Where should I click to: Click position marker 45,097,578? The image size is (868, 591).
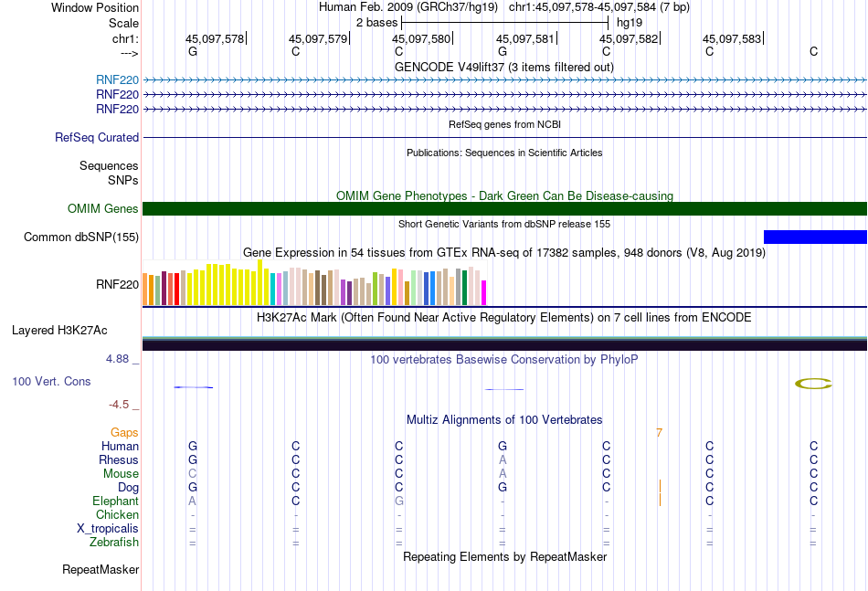215,38
